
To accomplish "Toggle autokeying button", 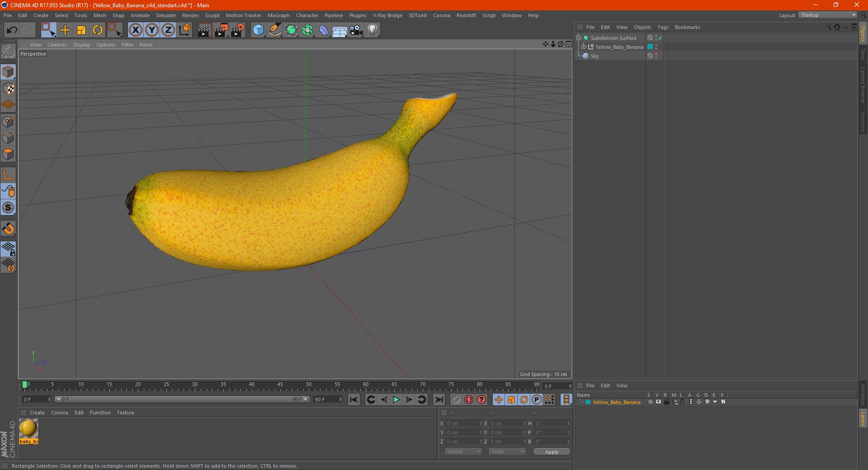I will tap(469, 399).
